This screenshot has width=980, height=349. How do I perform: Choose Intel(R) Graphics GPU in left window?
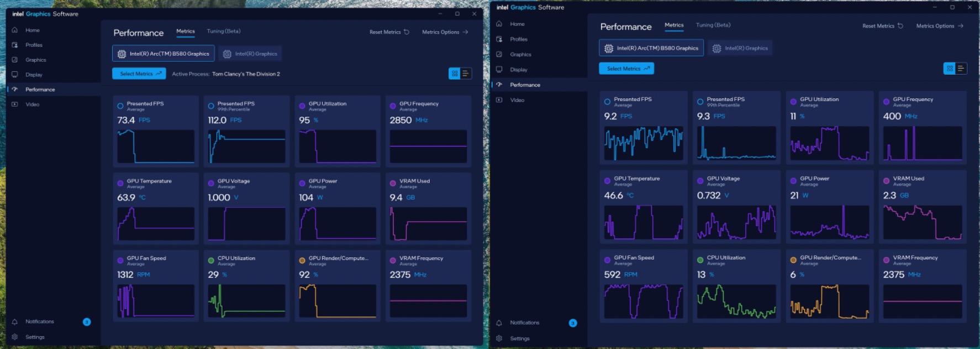coord(250,54)
